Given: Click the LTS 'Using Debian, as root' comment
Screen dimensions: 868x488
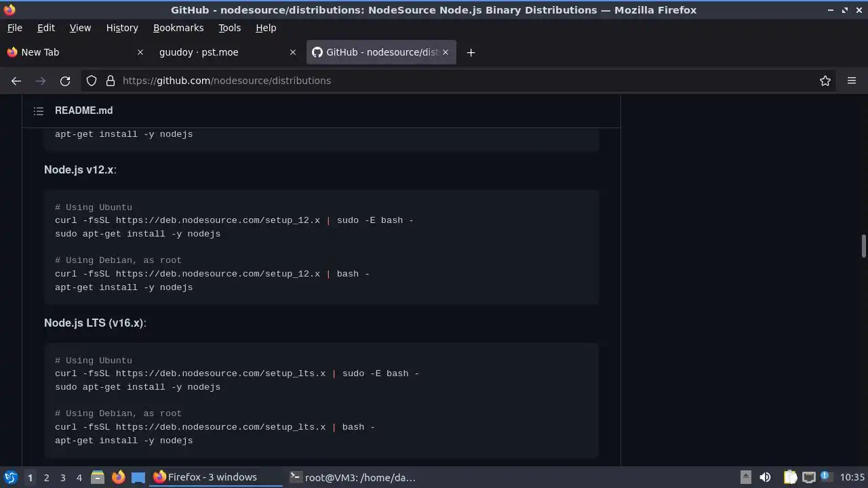Looking at the screenshot, I should pos(118,413).
